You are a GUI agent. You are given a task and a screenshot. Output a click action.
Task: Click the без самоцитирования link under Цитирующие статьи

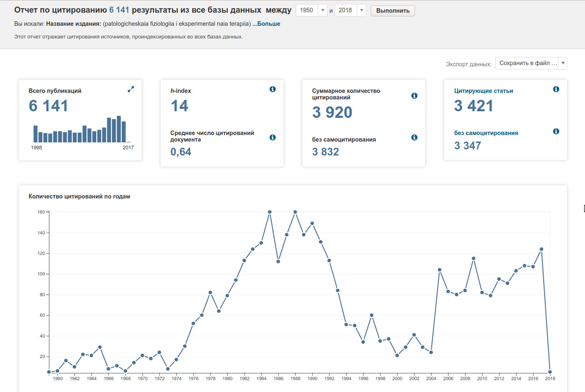[486, 133]
